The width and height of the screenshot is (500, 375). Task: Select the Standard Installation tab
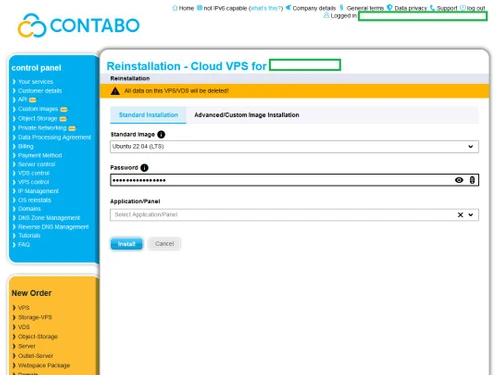coord(148,115)
